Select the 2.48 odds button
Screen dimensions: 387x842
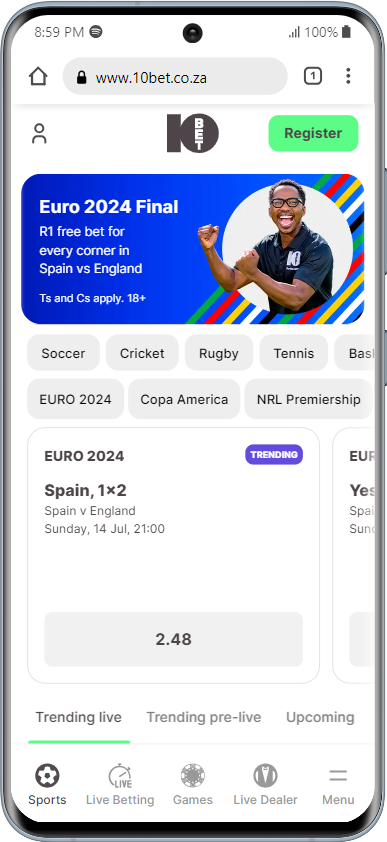coord(173,639)
